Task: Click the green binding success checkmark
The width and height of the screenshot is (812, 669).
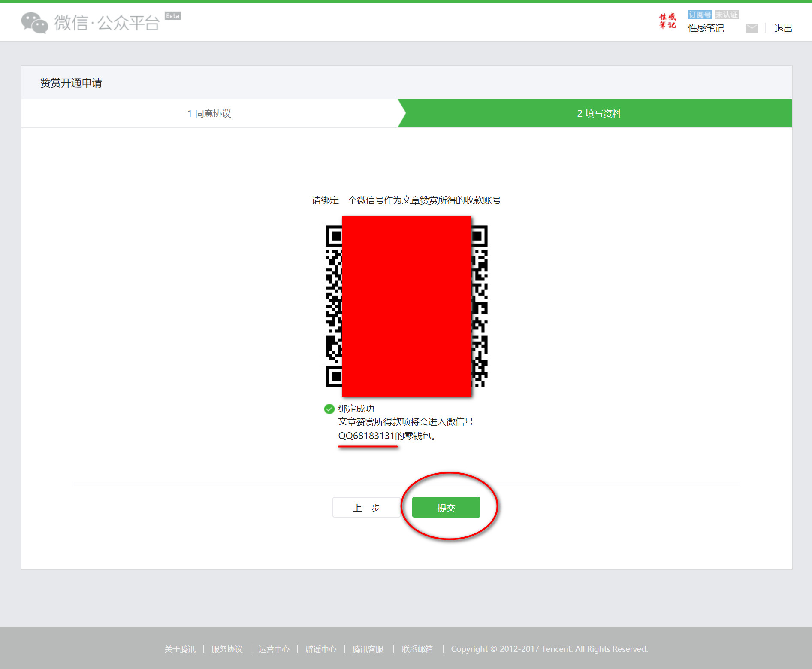Action: (x=329, y=409)
